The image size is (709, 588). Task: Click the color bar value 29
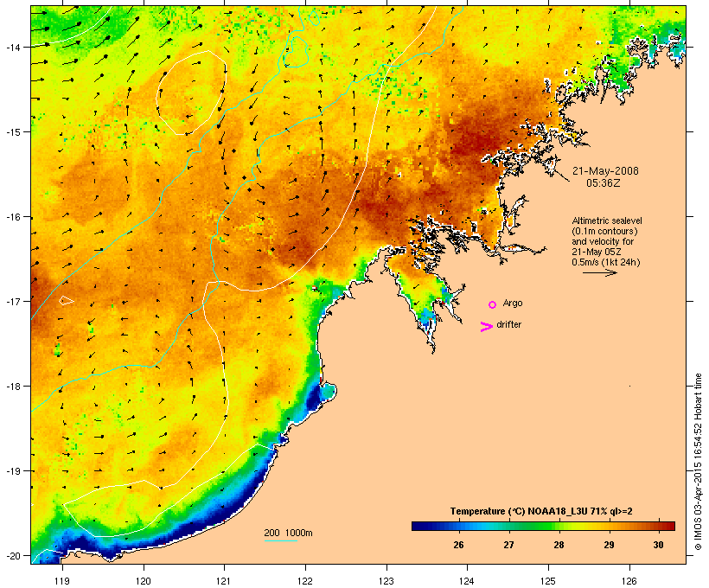[x=609, y=545]
